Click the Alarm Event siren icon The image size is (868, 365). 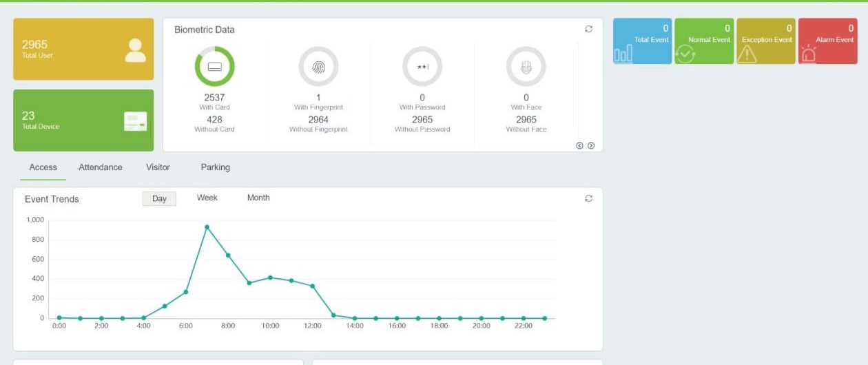point(808,54)
